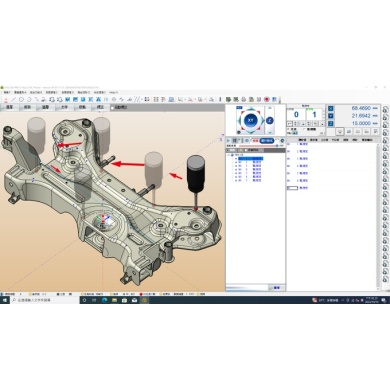390x390 pixels.
Task: Open Microsoft Edge from the taskbar
Action: pos(104,300)
